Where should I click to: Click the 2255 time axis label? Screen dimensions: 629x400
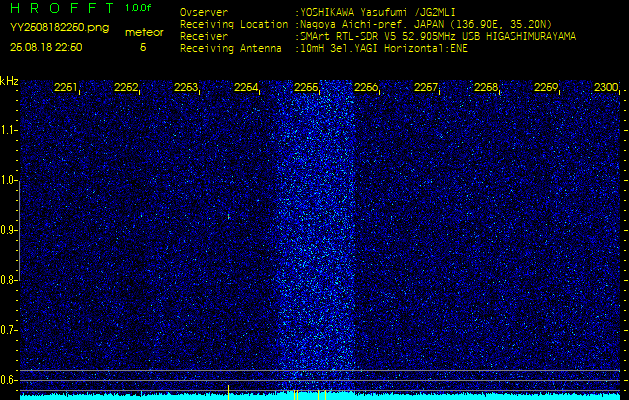pos(306,87)
